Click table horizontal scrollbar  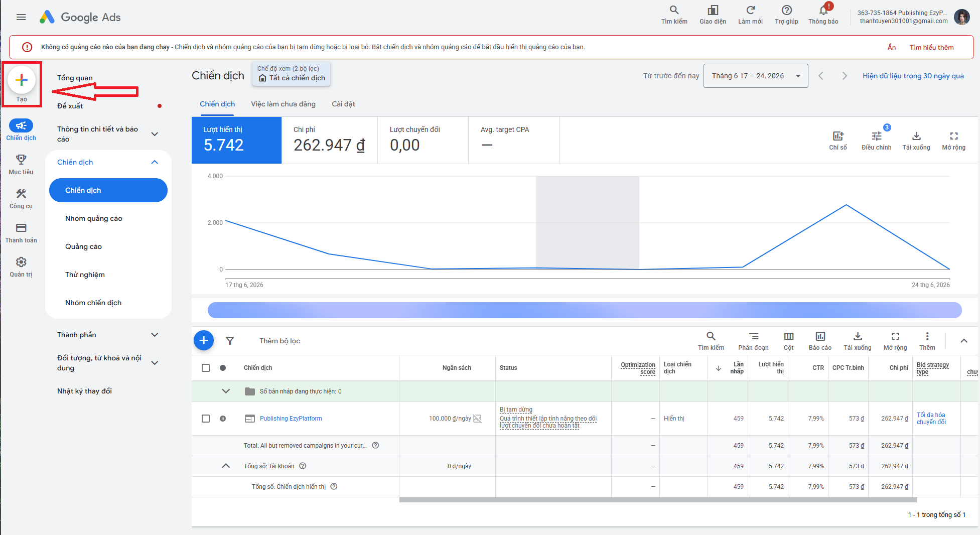point(658,500)
